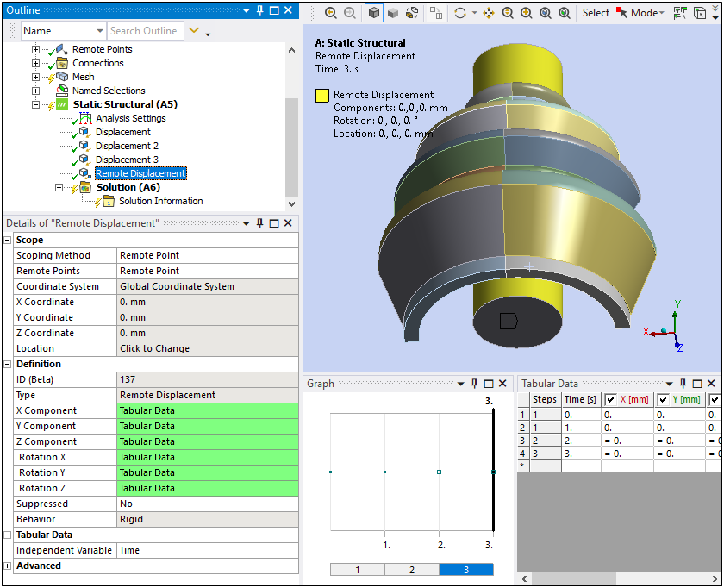This screenshot has height=588, width=724.
Task: Click the Tabular Data horizontal scrollbar thumb
Action: (x=574, y=579)
